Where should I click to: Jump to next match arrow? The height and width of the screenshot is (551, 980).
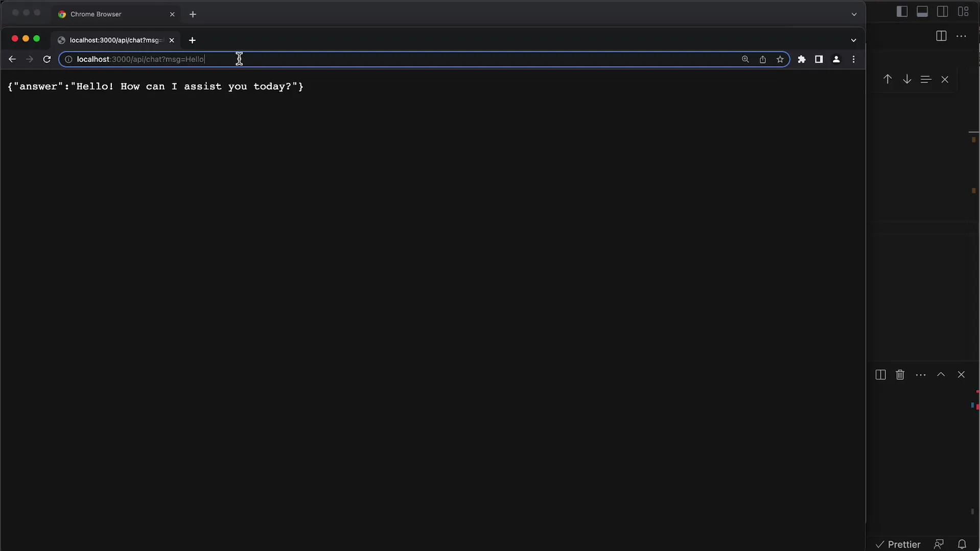click(x=907, y=79)
